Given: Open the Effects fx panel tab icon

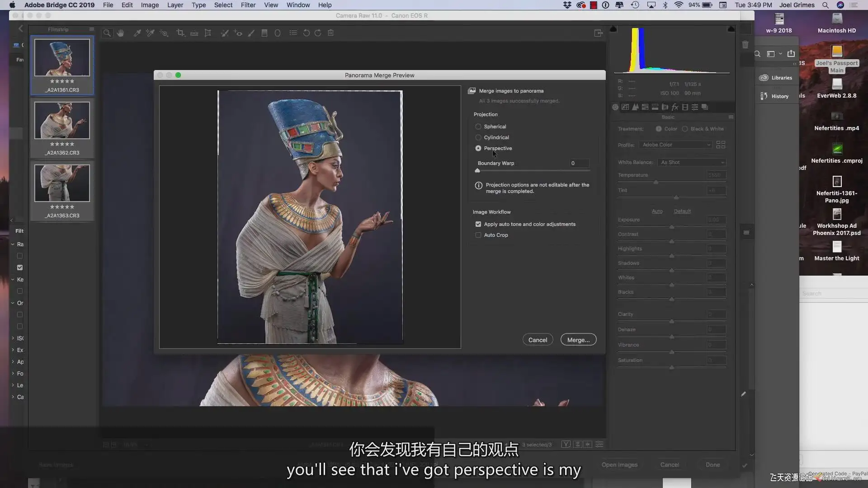Looking at the screenshot, I should pos(675,107).
